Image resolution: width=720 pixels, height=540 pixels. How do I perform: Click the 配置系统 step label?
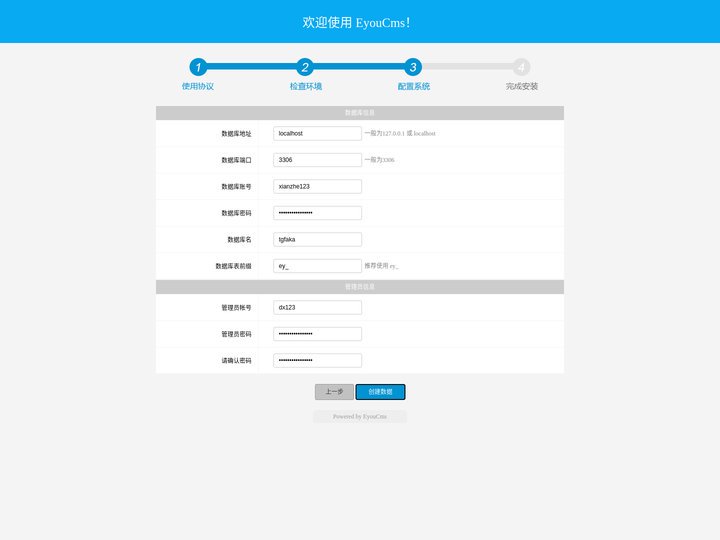click(414, 86)
